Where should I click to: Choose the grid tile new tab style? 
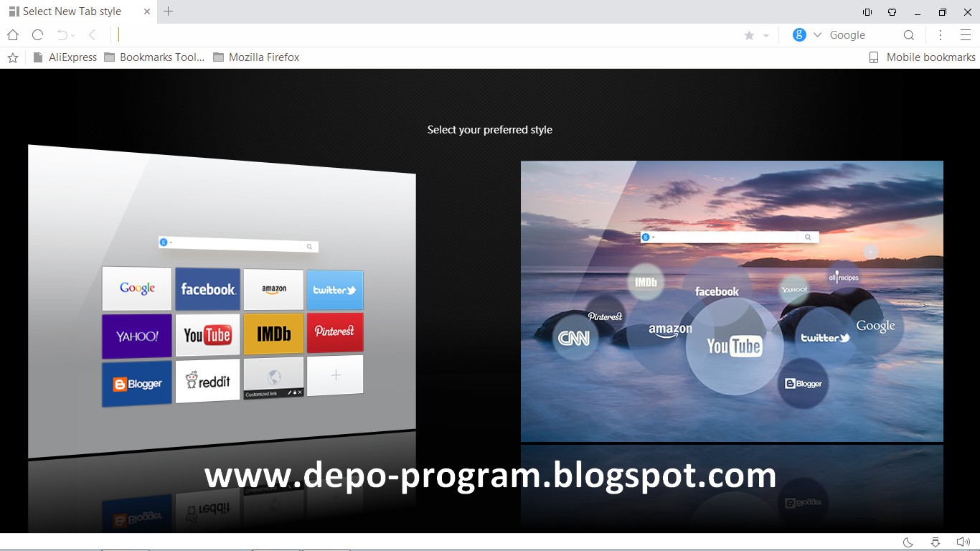222,301
